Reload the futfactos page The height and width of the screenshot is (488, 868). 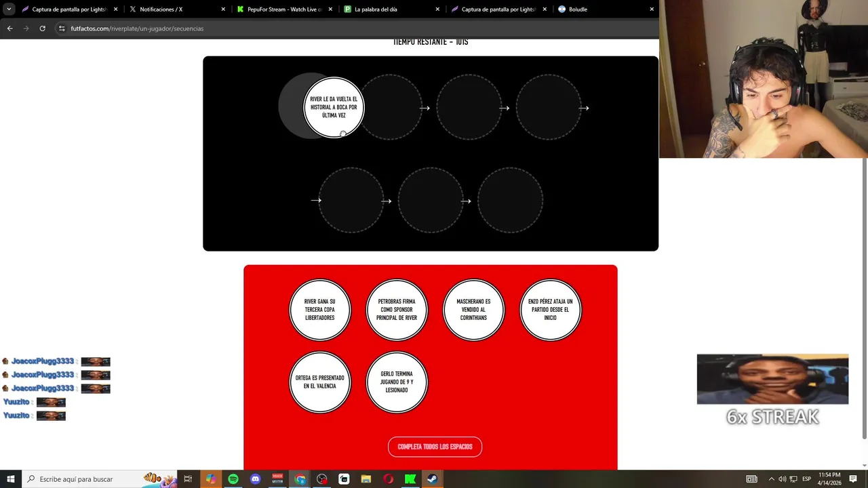coord(42,28)
